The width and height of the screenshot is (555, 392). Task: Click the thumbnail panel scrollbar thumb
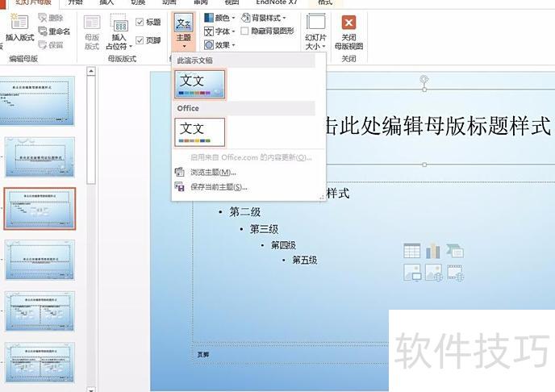coord(91,130)
